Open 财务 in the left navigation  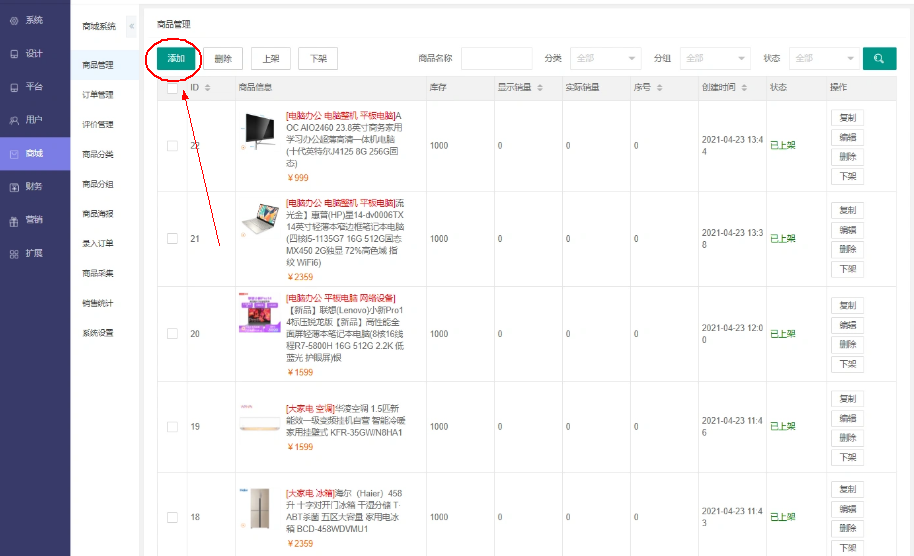pyautogui.click(x=34, y=186)
